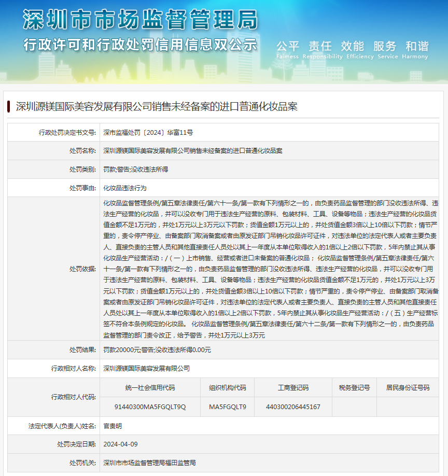Click the long legal-basis paragraph in 处罚依据 row
This screenshot has width=448, height=476.
coord(271,269)
